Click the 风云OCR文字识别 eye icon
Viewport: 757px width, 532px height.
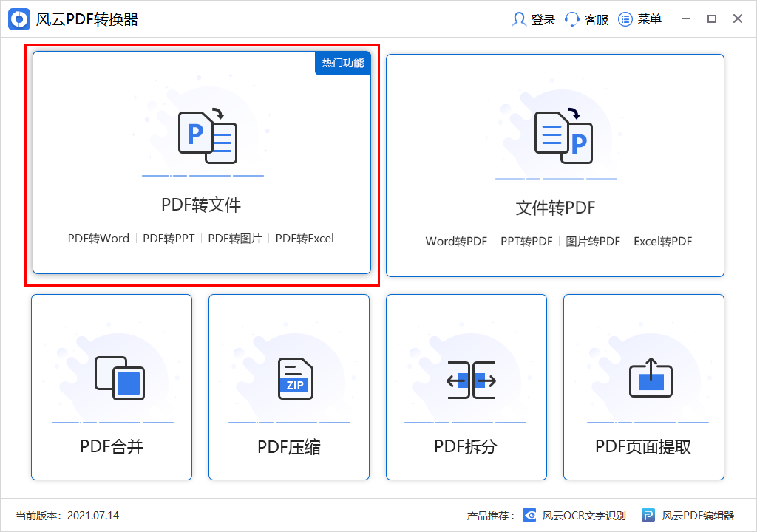click(529, 516)
